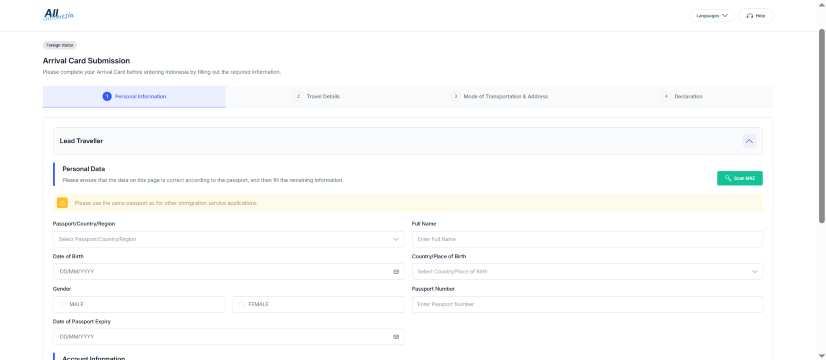Click the Foreign Visitor badge
826x360 pixels.
click(x=60, y=45)
